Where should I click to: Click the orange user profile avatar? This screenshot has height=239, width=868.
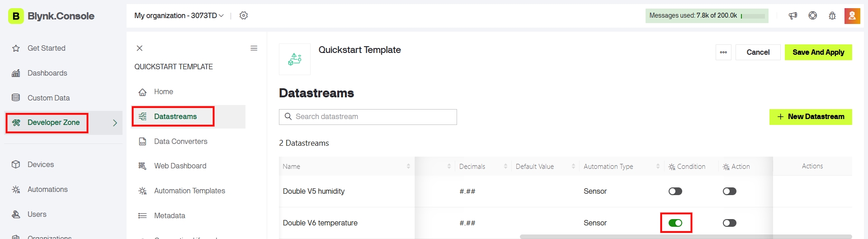click(x=852, y=16)
